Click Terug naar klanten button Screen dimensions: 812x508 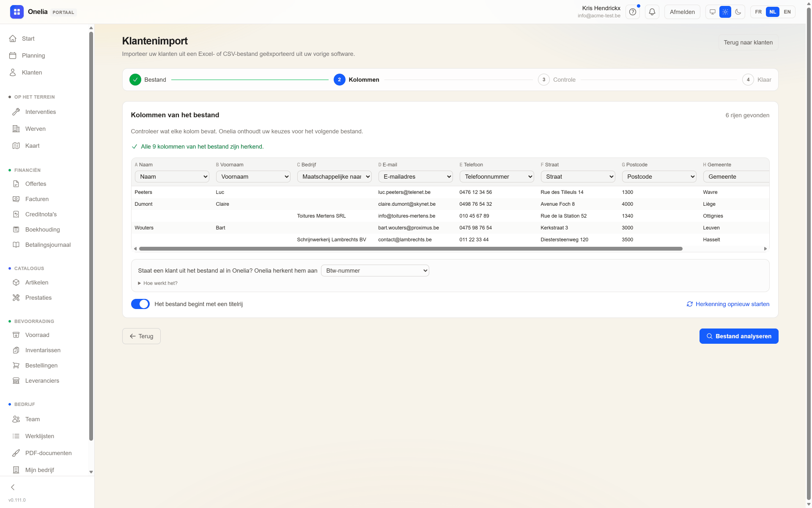click(748, 42)
